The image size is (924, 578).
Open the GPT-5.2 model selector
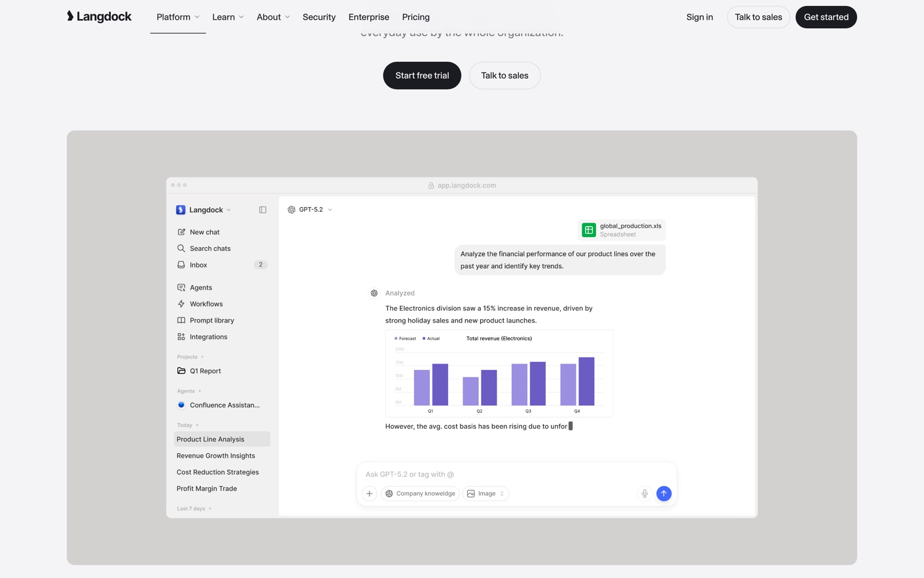tap(310, 210)
